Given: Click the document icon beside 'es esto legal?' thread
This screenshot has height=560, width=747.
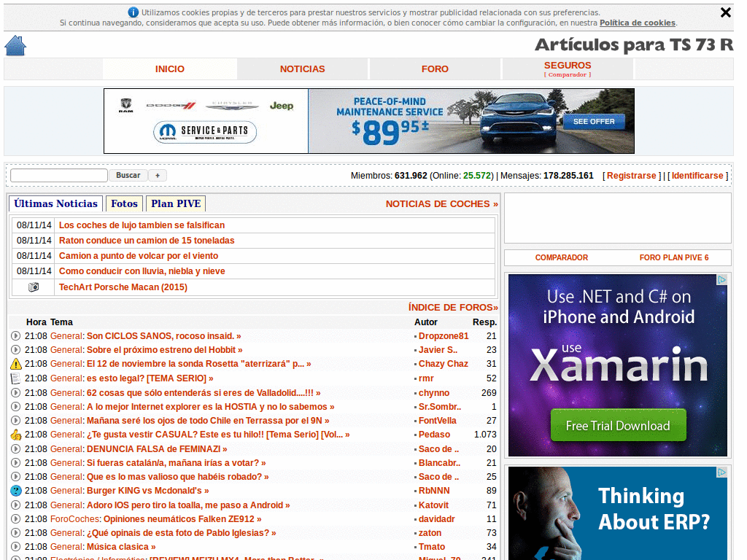Looking at the screenshot, I should click(16, 378).
